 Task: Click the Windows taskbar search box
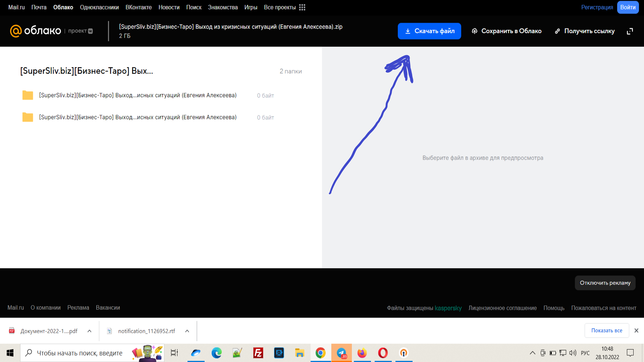click(92, 353)
